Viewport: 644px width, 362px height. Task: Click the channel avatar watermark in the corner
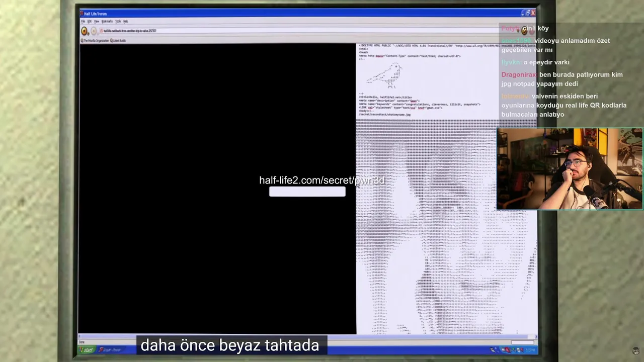point(636,350)
